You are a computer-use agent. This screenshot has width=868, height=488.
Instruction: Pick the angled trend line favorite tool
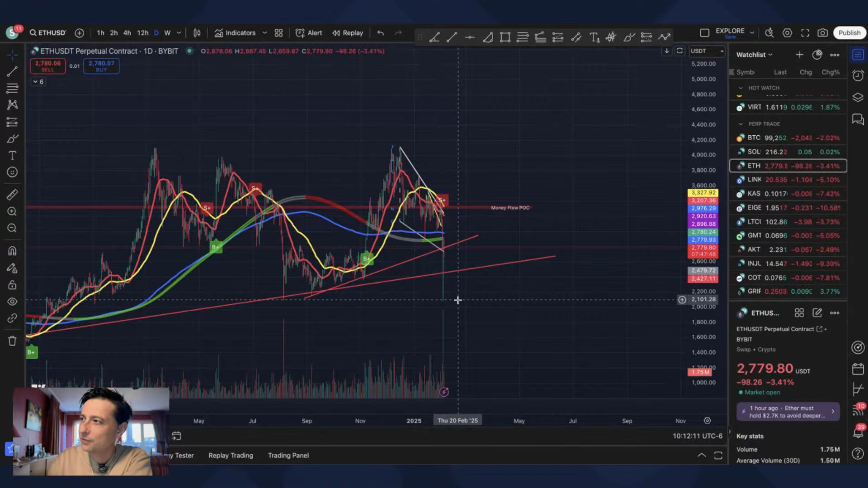[x=434, y=37]
